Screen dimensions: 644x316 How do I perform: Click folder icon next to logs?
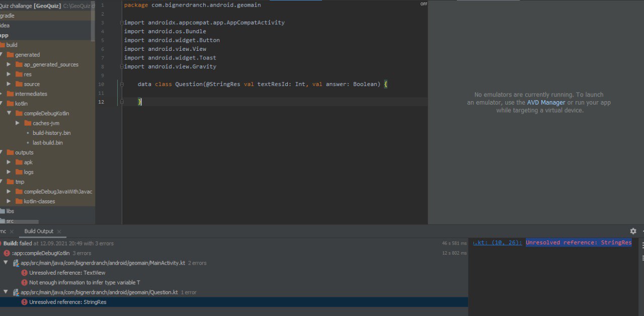[x=19, y=172]
